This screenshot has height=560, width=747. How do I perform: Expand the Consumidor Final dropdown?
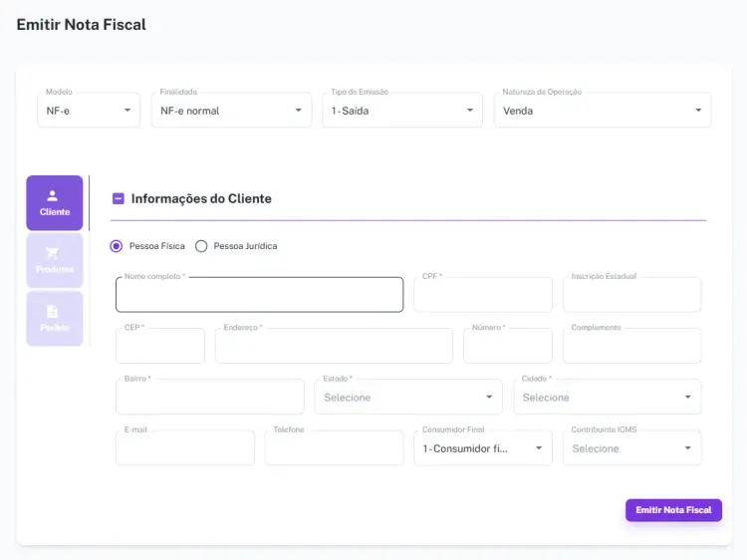pyautogui.click(x=482, y=448)
